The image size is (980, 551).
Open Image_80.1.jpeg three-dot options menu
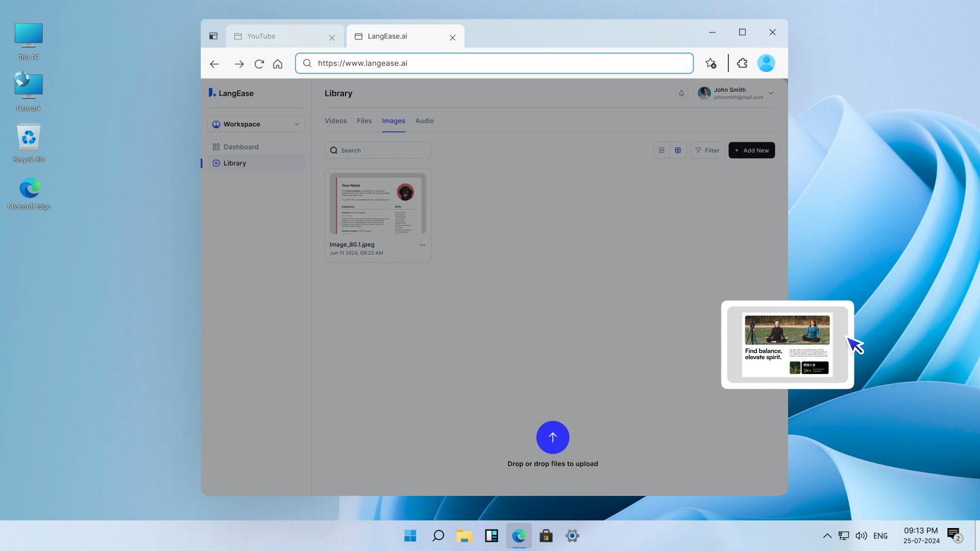click(422, 245)
